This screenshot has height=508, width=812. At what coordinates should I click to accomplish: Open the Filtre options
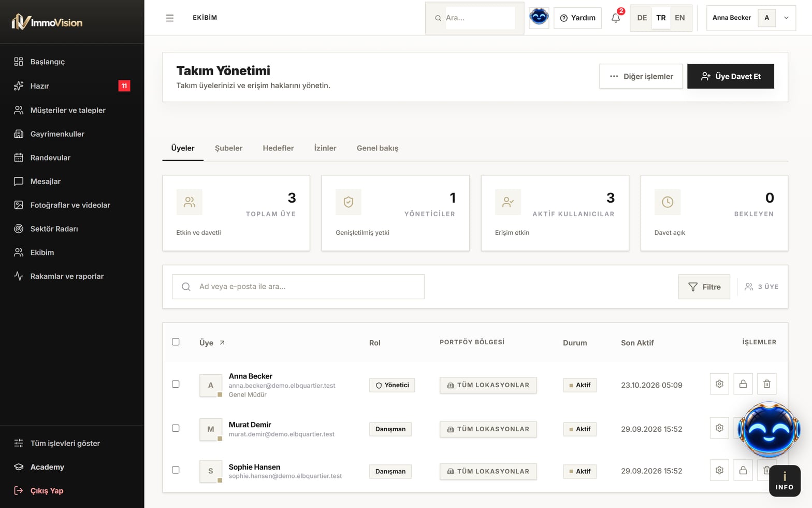point(704,287)
